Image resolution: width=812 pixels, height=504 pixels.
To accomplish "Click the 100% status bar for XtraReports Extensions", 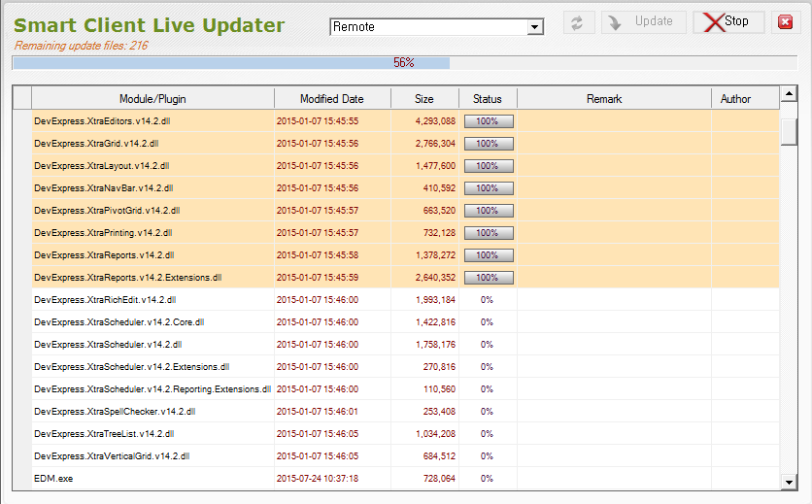I will (x=489, y=277).
